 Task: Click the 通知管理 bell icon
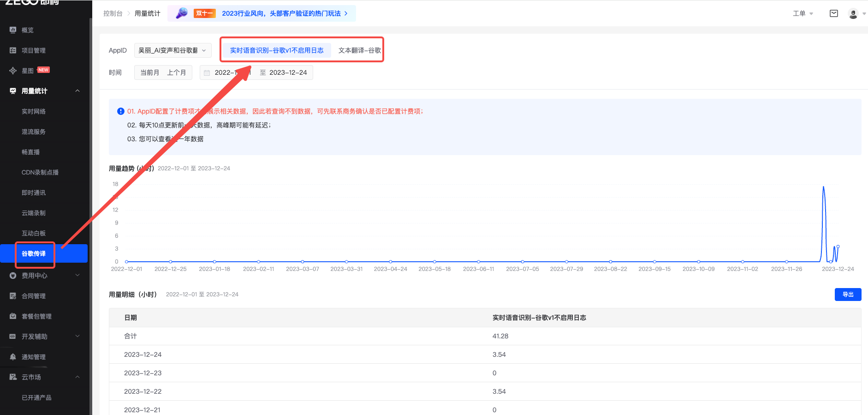(x=13, y=357)
